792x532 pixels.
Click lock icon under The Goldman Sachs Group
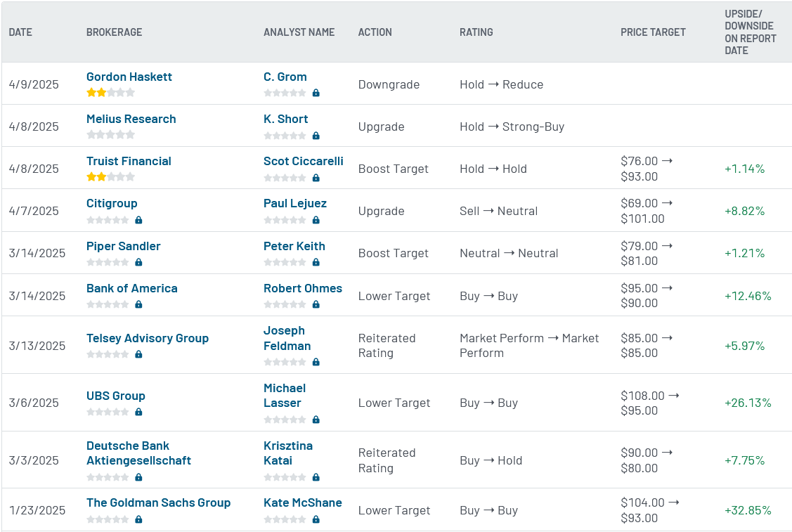tap(138, 519)
